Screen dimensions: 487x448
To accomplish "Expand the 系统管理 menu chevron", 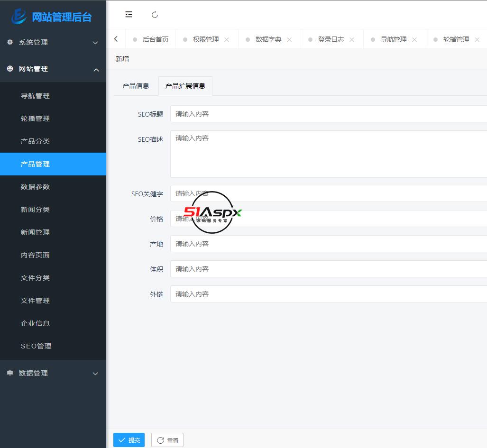I will [96, 43].
